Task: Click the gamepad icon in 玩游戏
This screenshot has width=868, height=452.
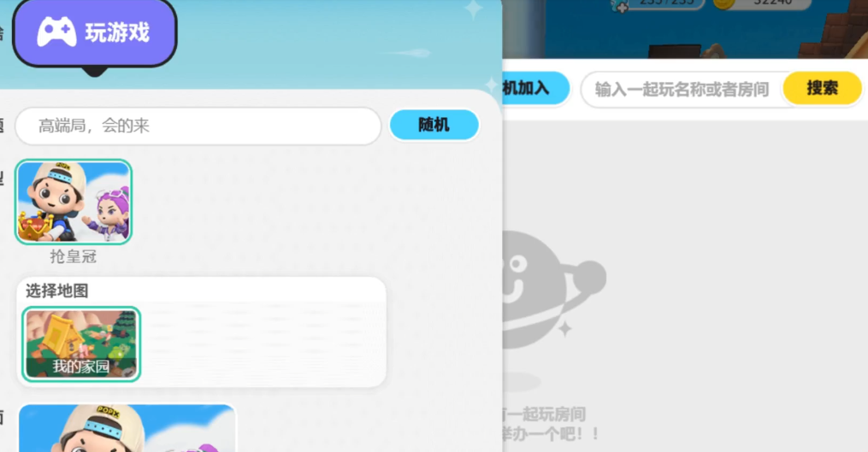Action: pyautogui.click(x=56, y=32)
